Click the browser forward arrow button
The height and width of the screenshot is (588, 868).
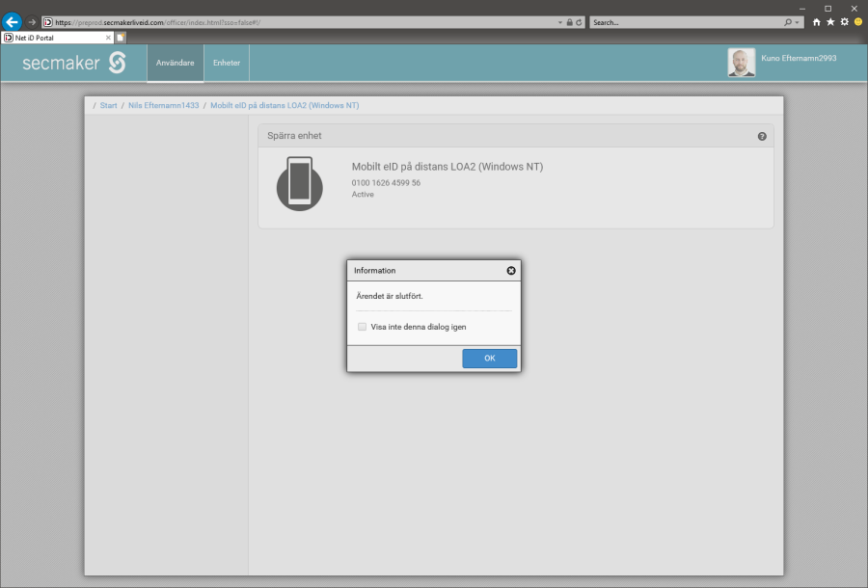click(32, 22)
